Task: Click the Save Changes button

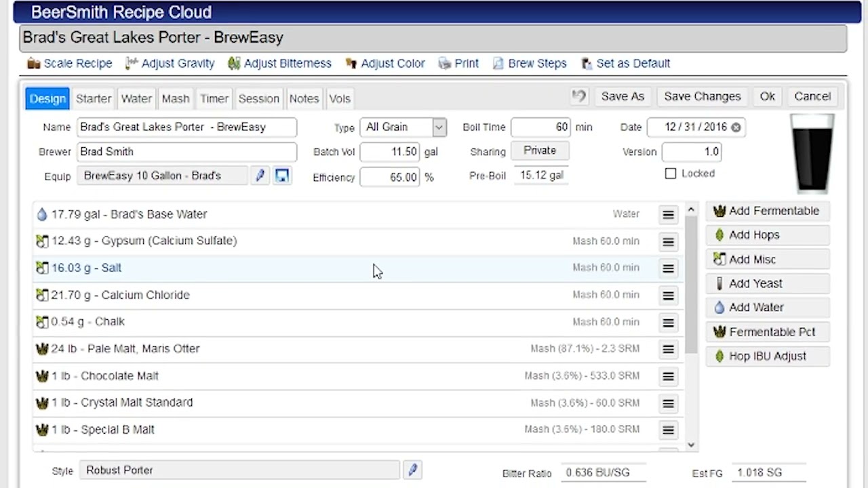Action: tap(703, 96)
